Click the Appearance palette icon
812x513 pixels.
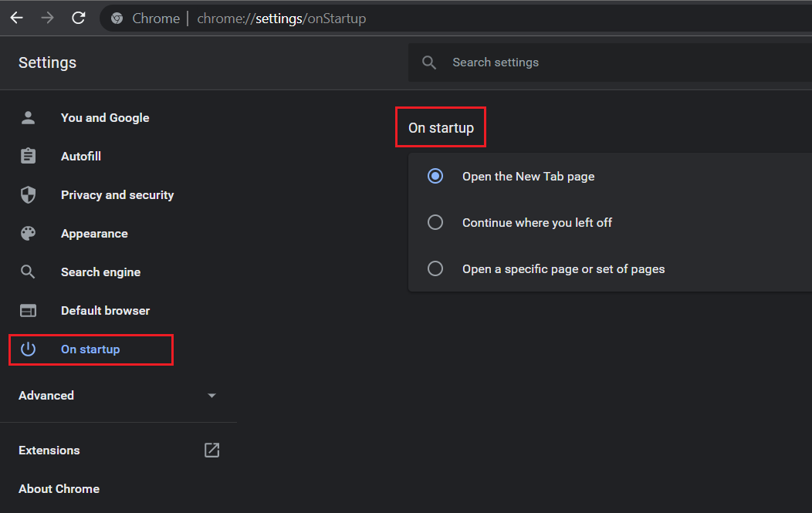28,233
